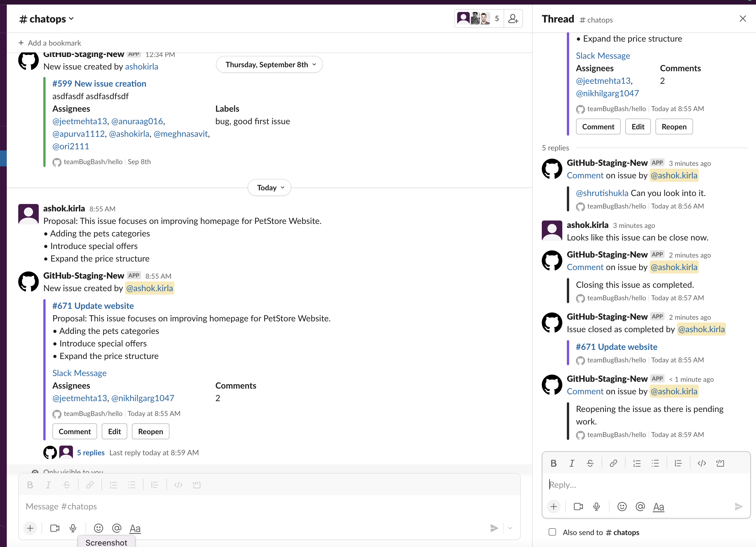Image resolution: width=756 pixels, height=547 pixels.
Task: Click the mention @ icon in thread composer
Action: click(x=640, y=507)
